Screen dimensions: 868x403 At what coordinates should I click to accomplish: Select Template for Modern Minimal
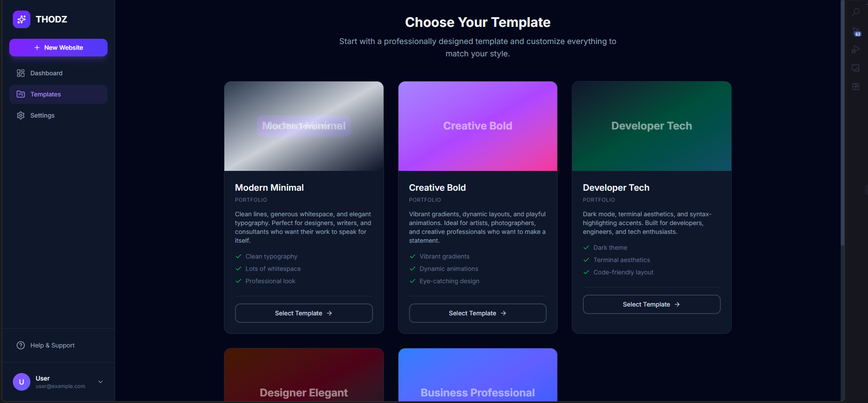[304, 313]
